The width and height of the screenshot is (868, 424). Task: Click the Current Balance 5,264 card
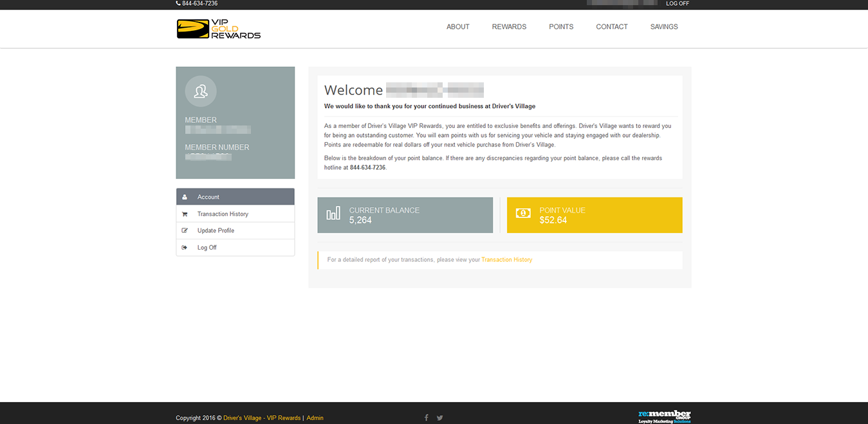click(405, 215)
